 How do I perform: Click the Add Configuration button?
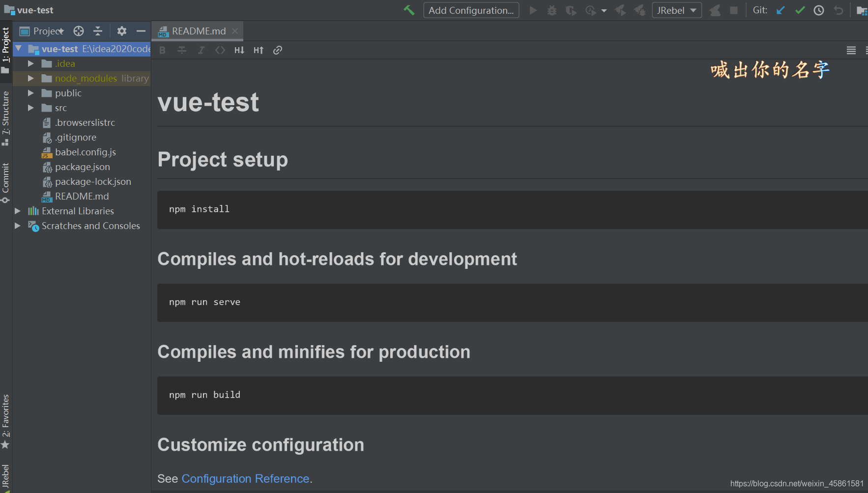471,10
